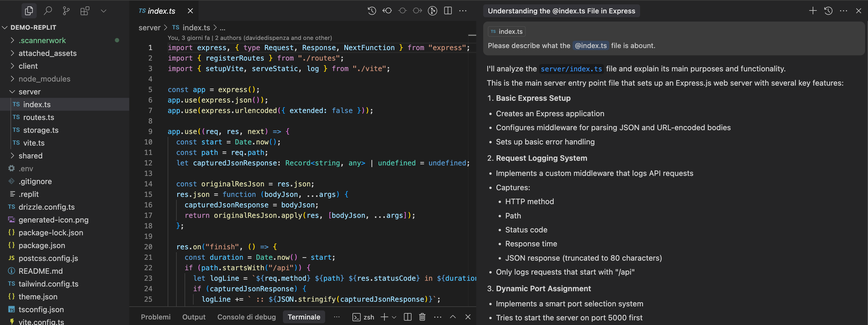Image resolution: width=868 pixels, height=325 pixels.
Task: Switch to the Console di debug tab
Action: 246,317
